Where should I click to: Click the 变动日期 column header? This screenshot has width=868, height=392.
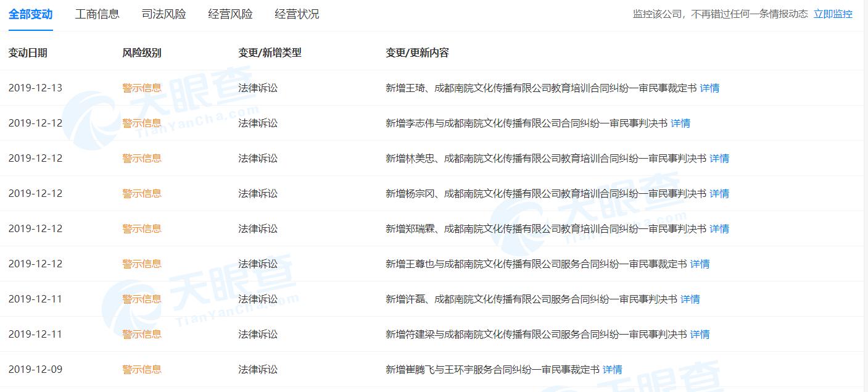[28, 53]
